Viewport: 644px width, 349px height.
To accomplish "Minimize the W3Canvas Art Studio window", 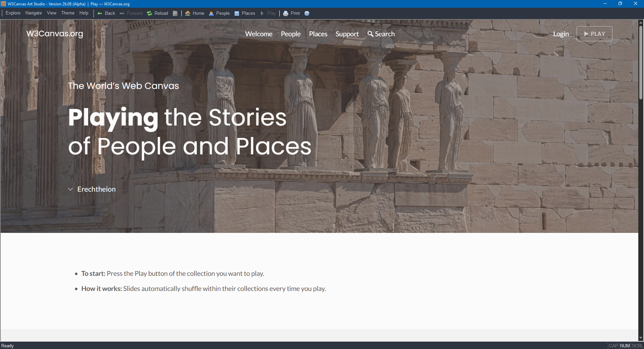I will coord(605,4).
